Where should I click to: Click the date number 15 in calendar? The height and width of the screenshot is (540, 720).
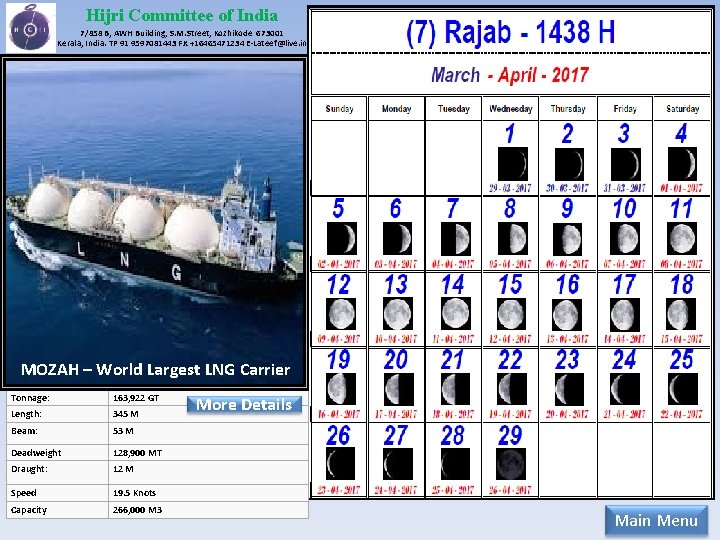click(x=510, y=285)
